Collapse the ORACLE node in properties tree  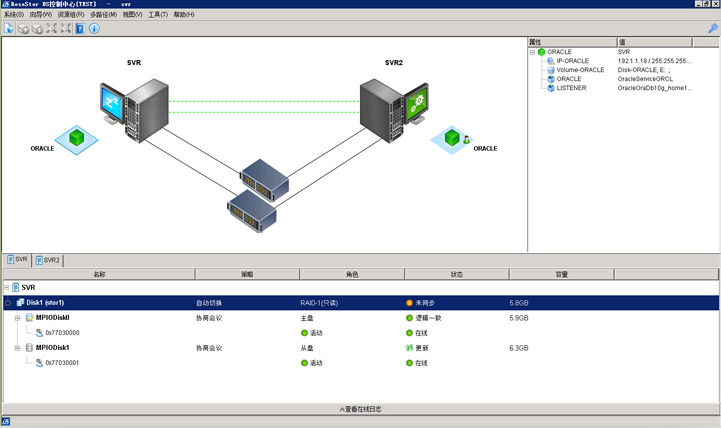534,52
